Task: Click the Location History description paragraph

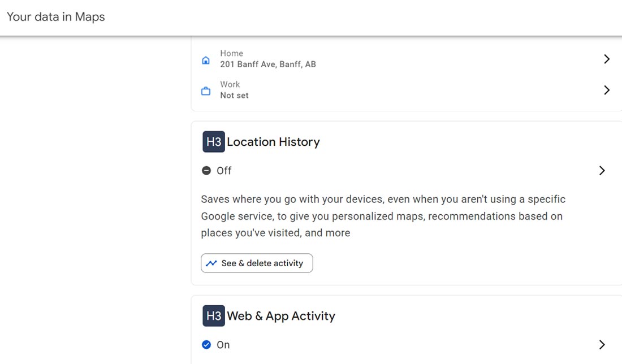Action: point(383,216)
